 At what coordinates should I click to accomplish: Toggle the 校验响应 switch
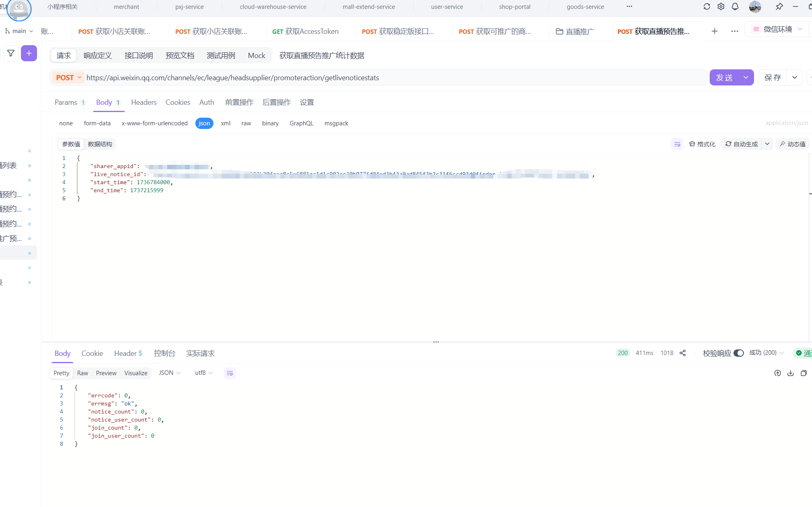coord(739,353)
